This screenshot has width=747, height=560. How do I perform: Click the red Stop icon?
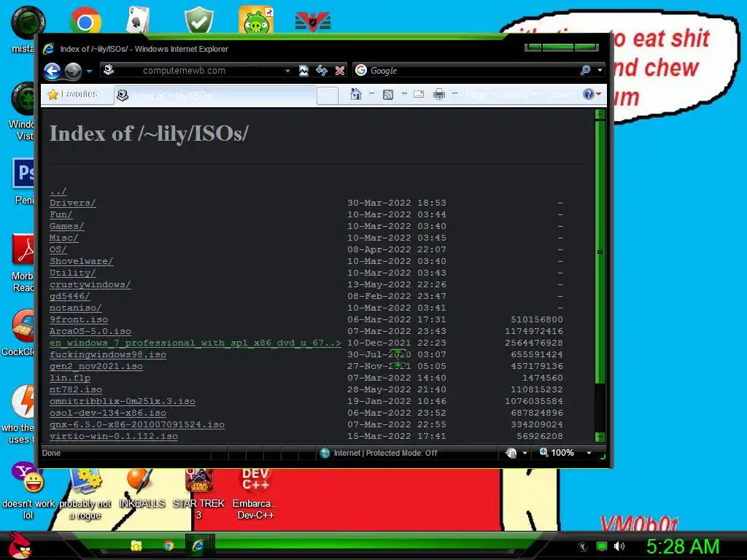340,71
